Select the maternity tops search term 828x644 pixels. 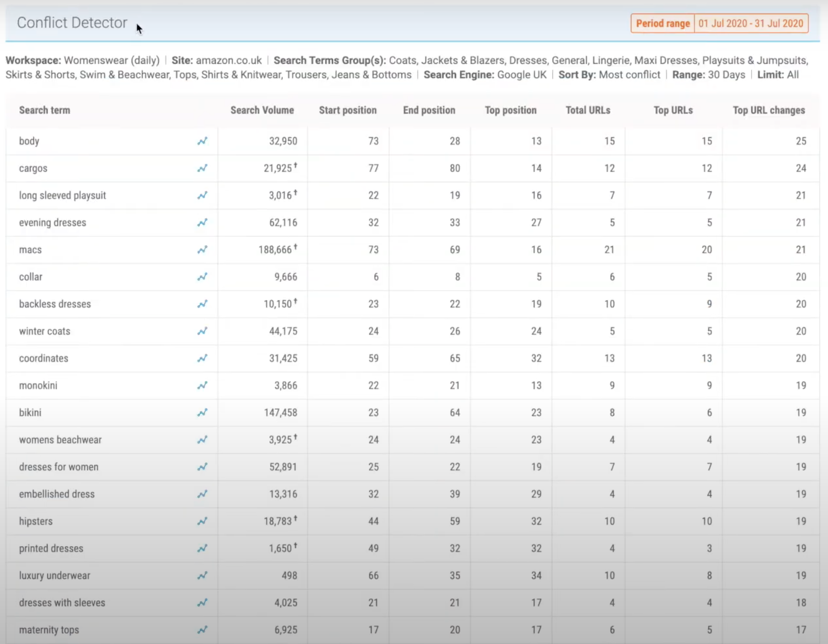pyautogui.click(x=49, y=630)
